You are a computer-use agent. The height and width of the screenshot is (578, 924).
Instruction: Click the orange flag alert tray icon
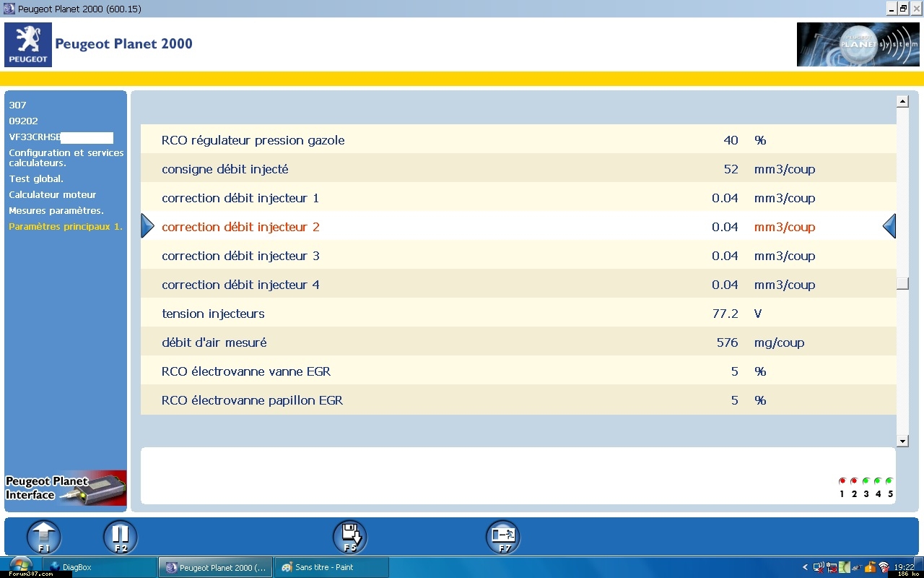tap(870, 567)
